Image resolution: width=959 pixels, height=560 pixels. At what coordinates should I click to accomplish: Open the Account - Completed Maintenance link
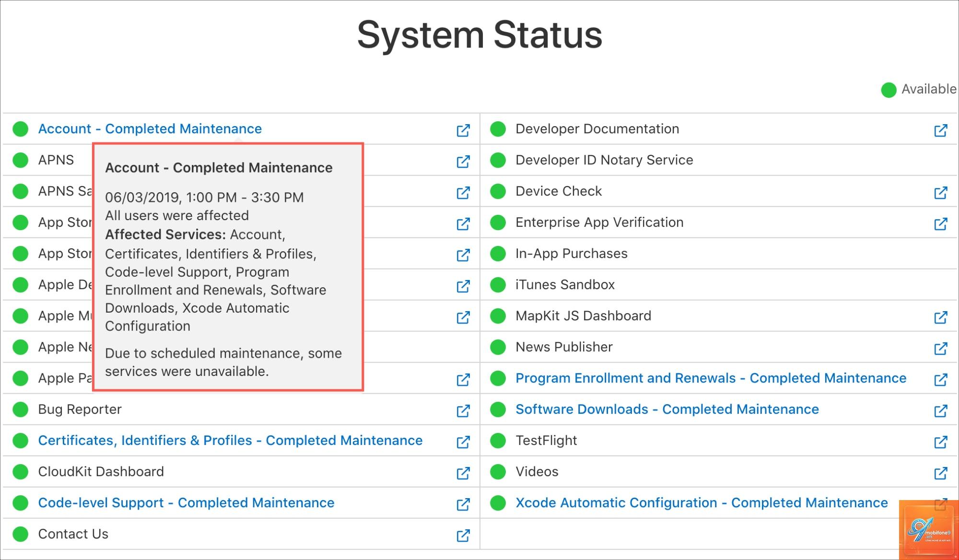[x=150, y=129]
